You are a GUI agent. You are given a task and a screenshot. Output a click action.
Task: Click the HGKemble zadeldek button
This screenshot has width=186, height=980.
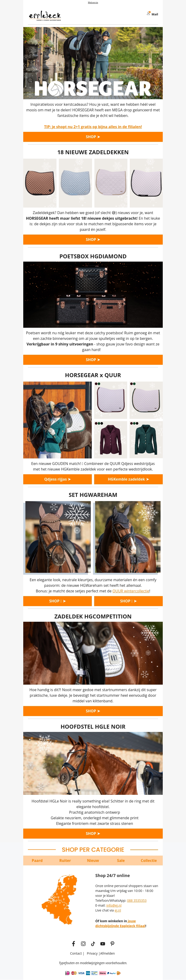pos(128,479)
